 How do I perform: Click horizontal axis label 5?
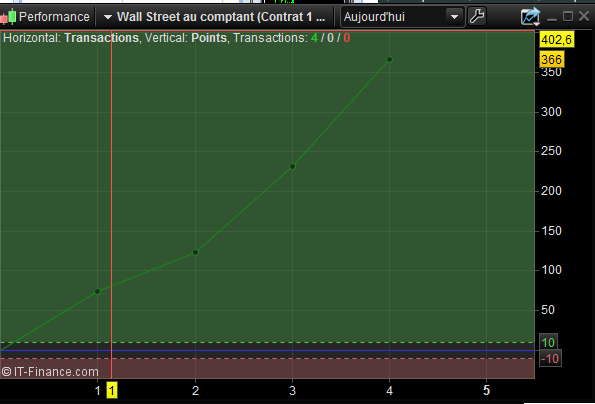pyautogui.click(x=486, y=390)
